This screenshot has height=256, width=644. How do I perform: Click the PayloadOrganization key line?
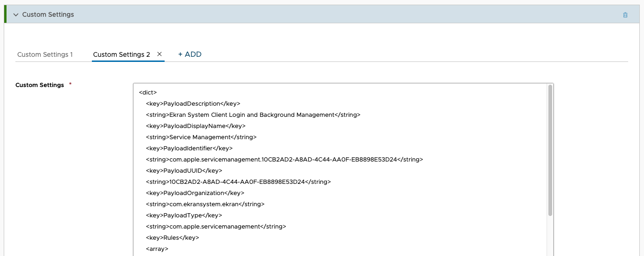195,193
